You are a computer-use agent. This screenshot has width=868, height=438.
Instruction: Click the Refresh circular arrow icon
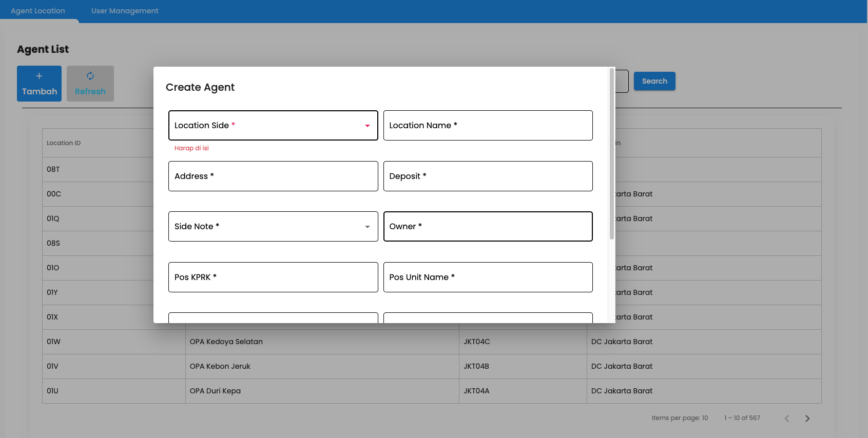pyautogui.click(x=90, y=76)
